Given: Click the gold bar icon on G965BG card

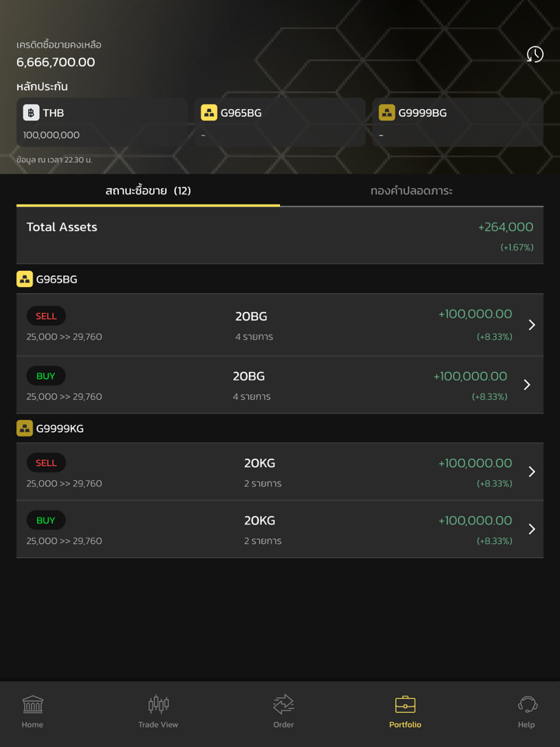Looking at the screenshot, I should 207,112.
